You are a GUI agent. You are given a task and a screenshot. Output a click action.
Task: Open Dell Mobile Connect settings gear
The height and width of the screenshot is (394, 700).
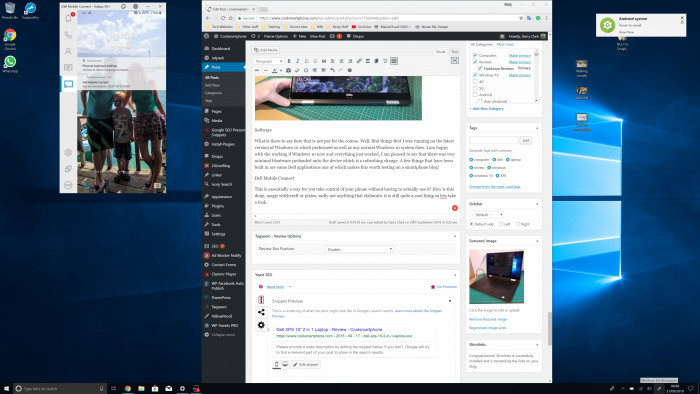pyautogui.click(x=68, y=153)
